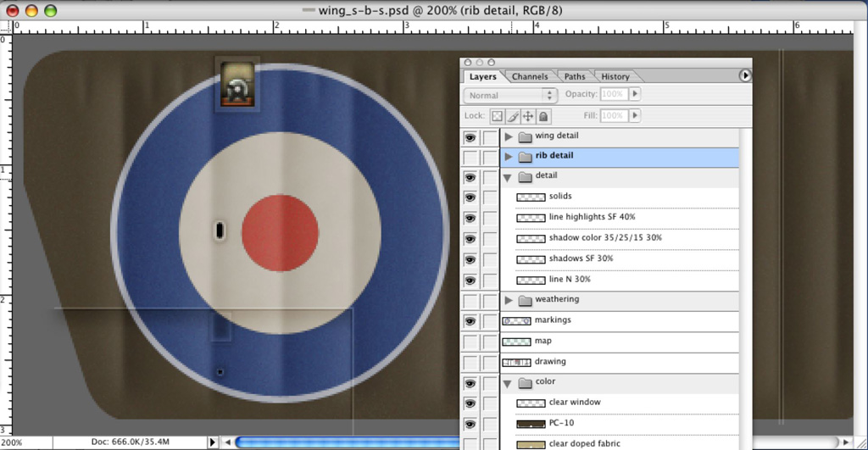This screenshot has width=868, height=450.
Task: Click the Opacity 100% value field
Action: tap(615, 94)
